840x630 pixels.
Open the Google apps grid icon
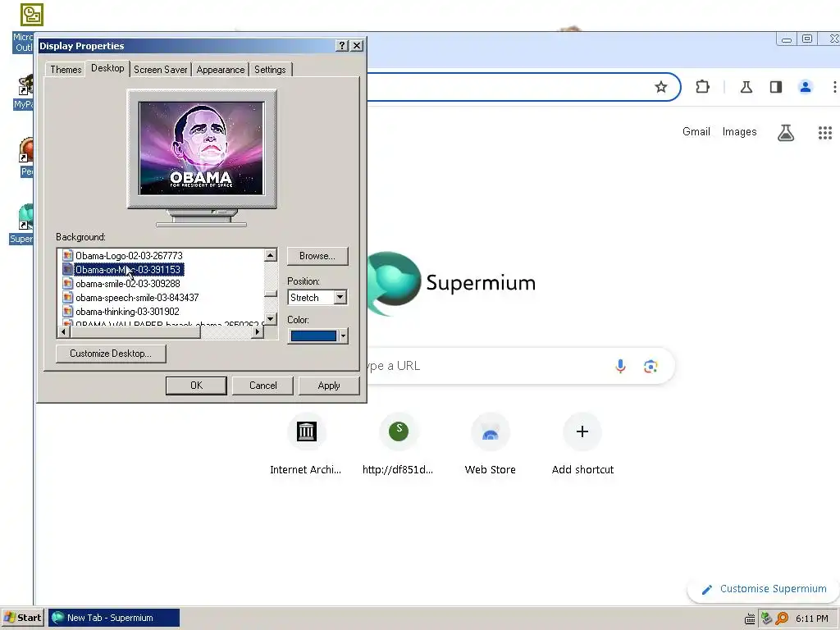[825, 132]
